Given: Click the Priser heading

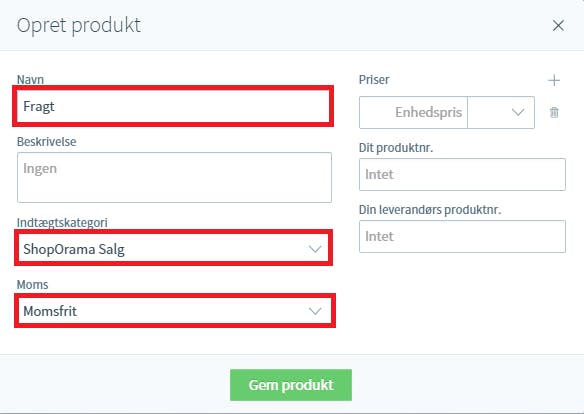Looking at the screenshot, I should 374,80.
